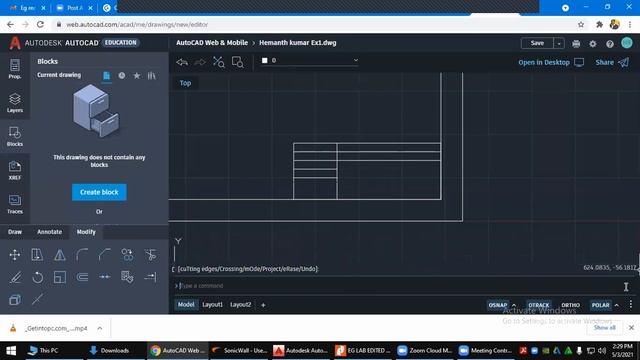Toggle OTRACK tracking mode
640x360 pixels.
pos(539,305)
